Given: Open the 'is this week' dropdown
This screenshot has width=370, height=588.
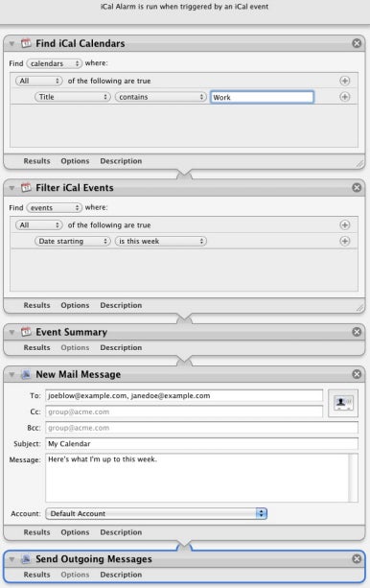Looking at the screenshot, I should pyautogui.click(x=161, y=241).
